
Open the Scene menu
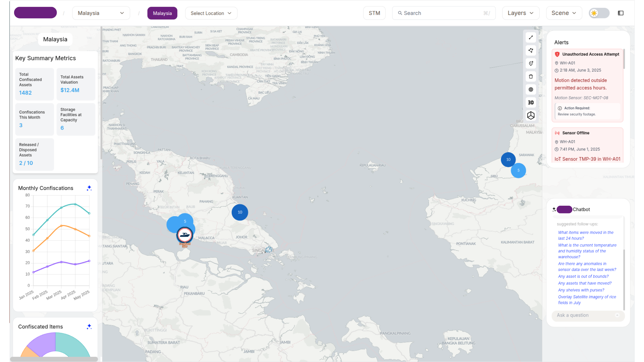(x=564, y=13)
